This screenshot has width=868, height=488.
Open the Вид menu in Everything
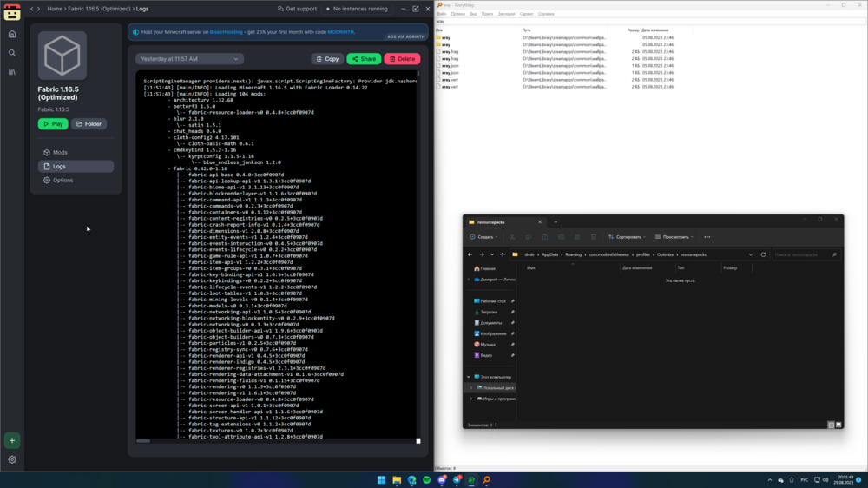point(473,14)
